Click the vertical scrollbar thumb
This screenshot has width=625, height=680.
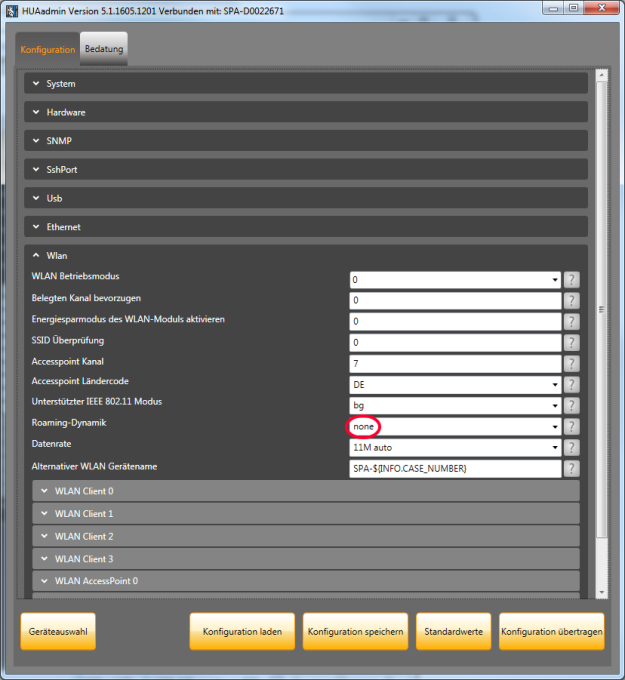click(601, 309)
